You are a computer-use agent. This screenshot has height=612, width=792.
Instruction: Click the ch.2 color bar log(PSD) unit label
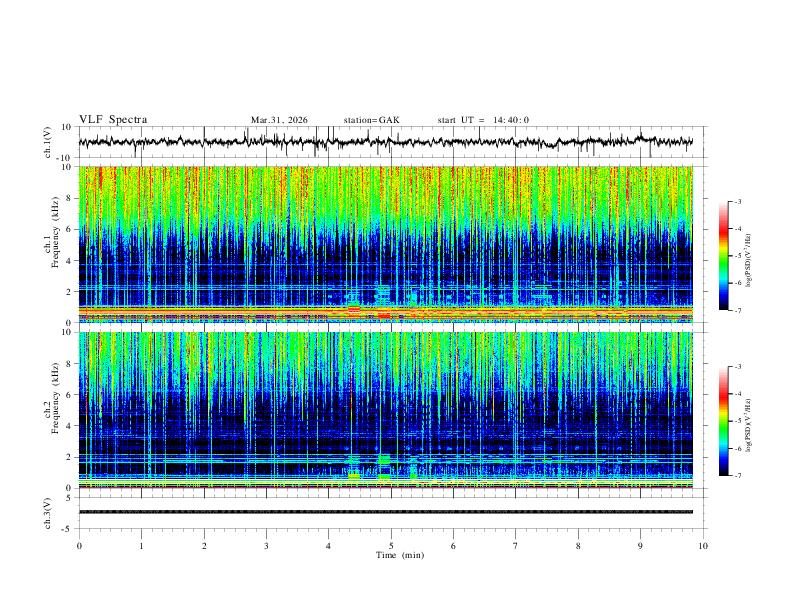(x=749, y=425)
